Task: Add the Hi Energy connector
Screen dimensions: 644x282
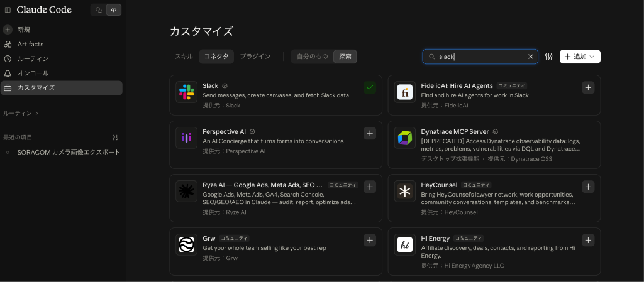Action: click(588, 240)
